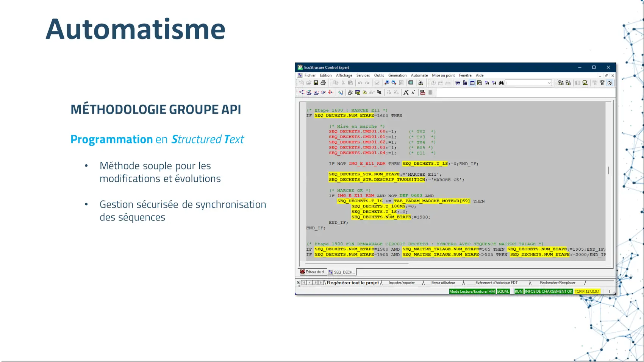Click TAB_PARAM_MARCHE_MOTEUR[69] in the code
Image resolution: width=644 pixels, height=362 pixels.
tap(432, 201)
